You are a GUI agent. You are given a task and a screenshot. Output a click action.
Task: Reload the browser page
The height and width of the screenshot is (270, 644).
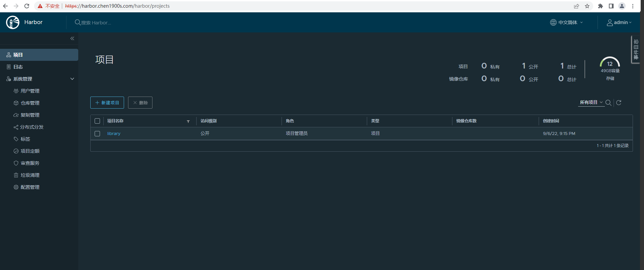click(x=27, y=6)
